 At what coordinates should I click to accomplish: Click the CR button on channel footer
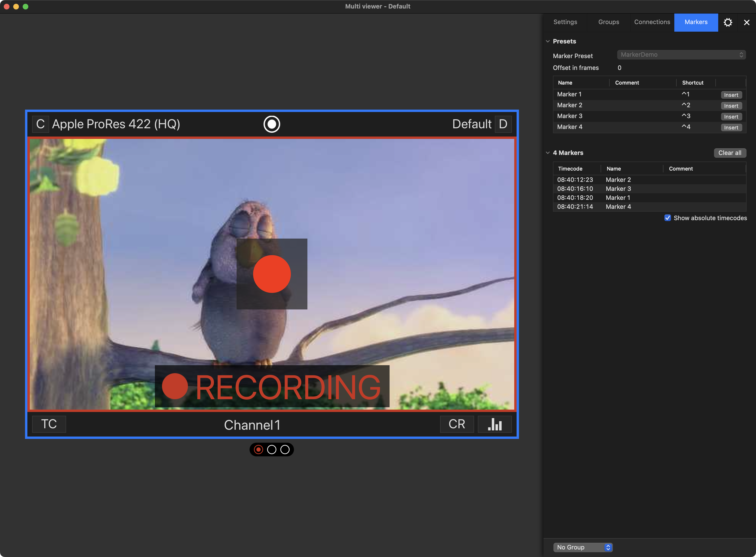(x=457, y=424)
